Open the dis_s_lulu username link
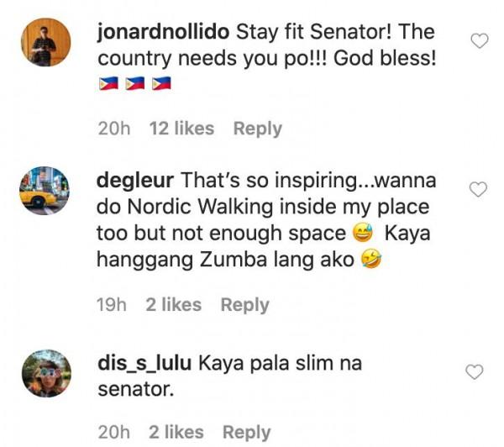Screen dimensions: 504x447 [144, 364]
